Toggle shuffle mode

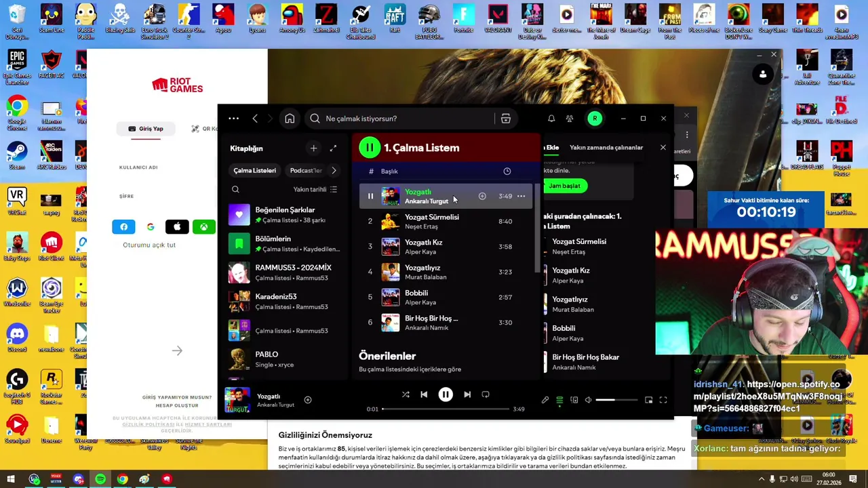coord(406,394)
